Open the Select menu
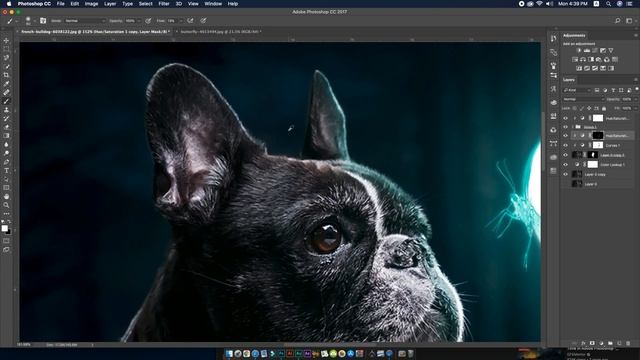 [x=145, y=4]
